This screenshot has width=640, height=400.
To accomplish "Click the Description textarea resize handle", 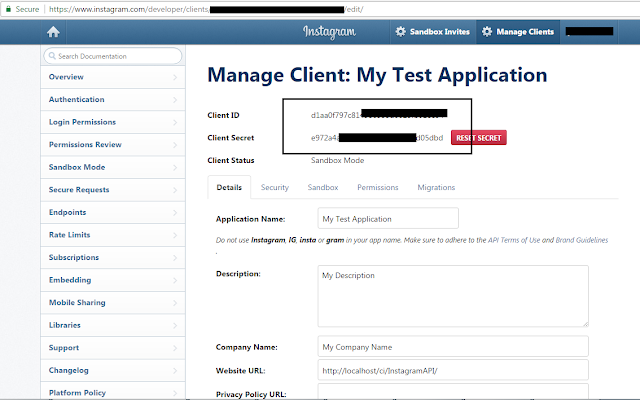I will (586, 324).
